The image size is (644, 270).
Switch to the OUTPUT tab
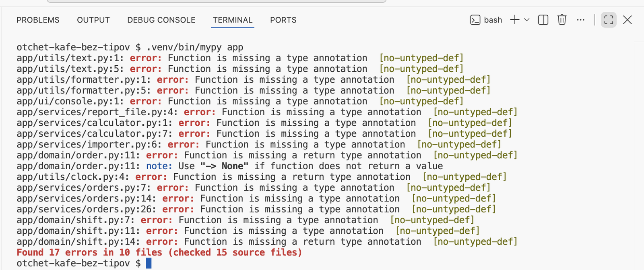pos(93,20)
